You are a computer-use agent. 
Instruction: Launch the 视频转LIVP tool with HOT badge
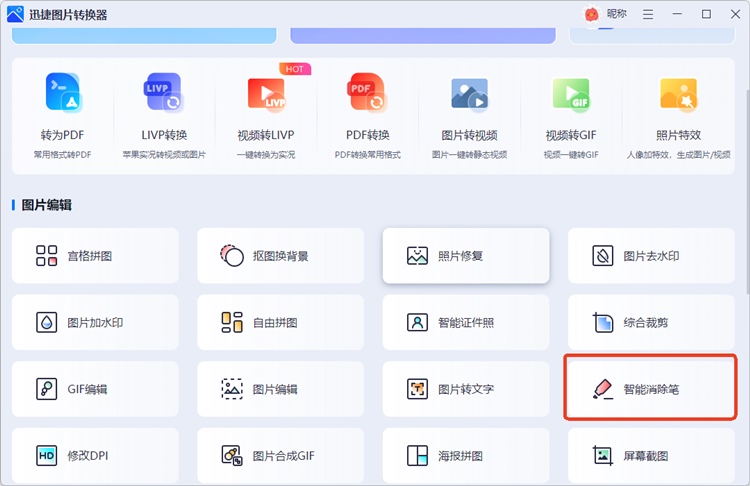click(266, 116)
